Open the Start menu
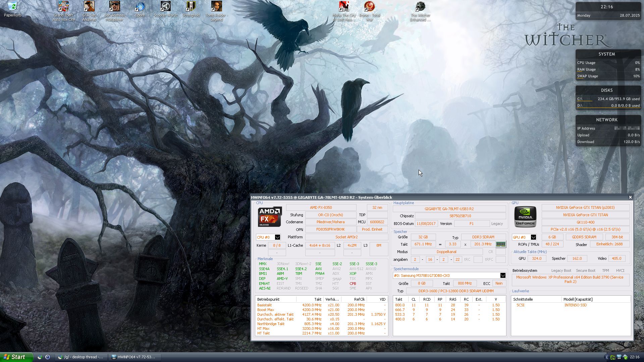The image size is (644, 362). [16, 357]
